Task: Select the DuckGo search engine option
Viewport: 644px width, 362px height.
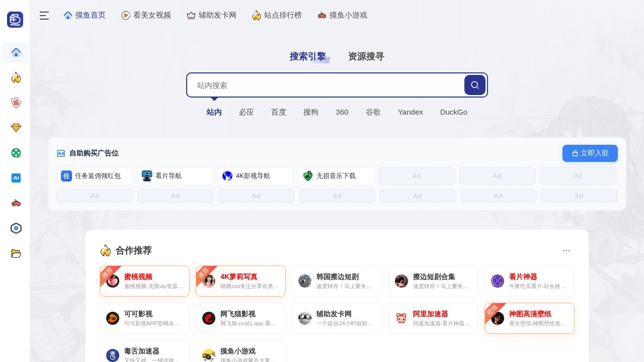Action: point(454,112)
